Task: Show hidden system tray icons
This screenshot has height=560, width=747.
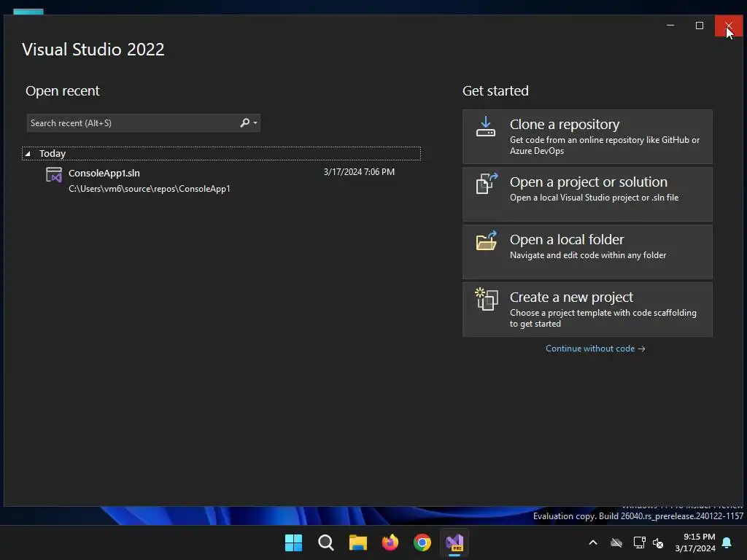Action: pyautogui.click(x=593, y=542)
